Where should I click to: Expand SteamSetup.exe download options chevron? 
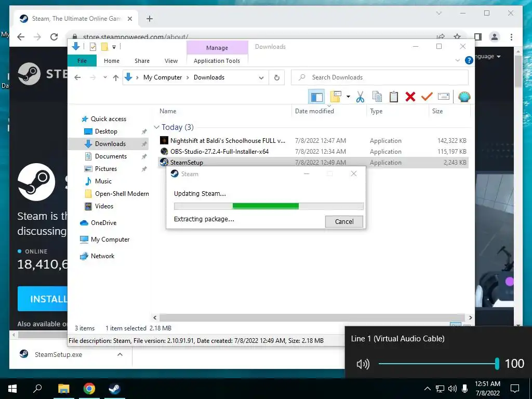point(120,354)
